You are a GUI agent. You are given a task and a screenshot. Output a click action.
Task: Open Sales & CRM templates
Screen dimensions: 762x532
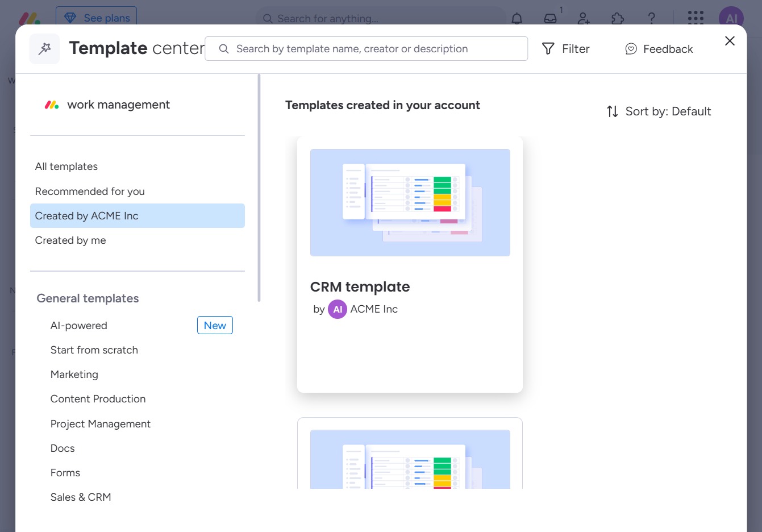pos(80,497)
